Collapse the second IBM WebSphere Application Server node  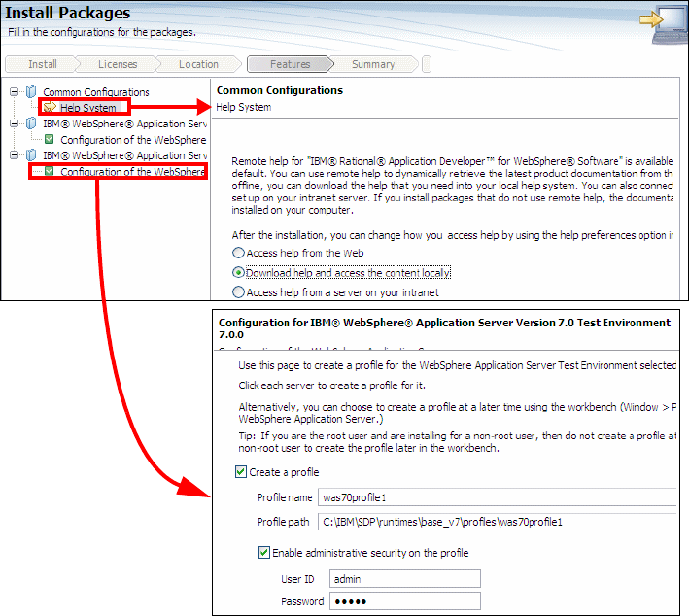(x=14, y=155)
